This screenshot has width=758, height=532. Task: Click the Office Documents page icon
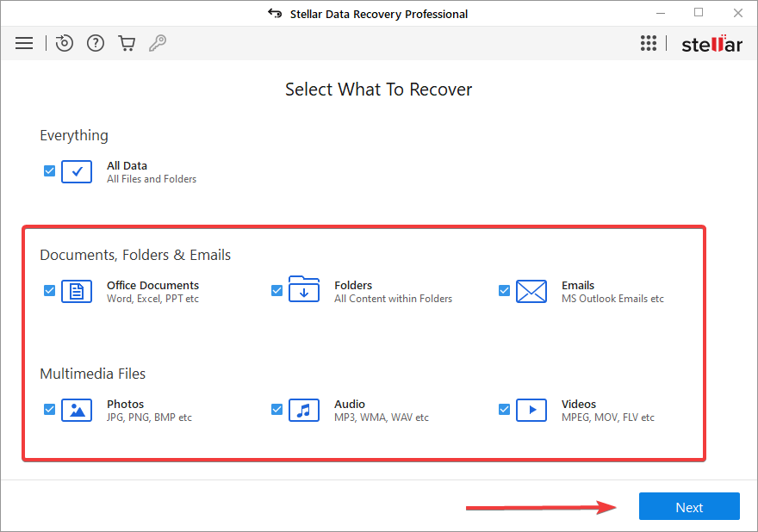[77, 291]
